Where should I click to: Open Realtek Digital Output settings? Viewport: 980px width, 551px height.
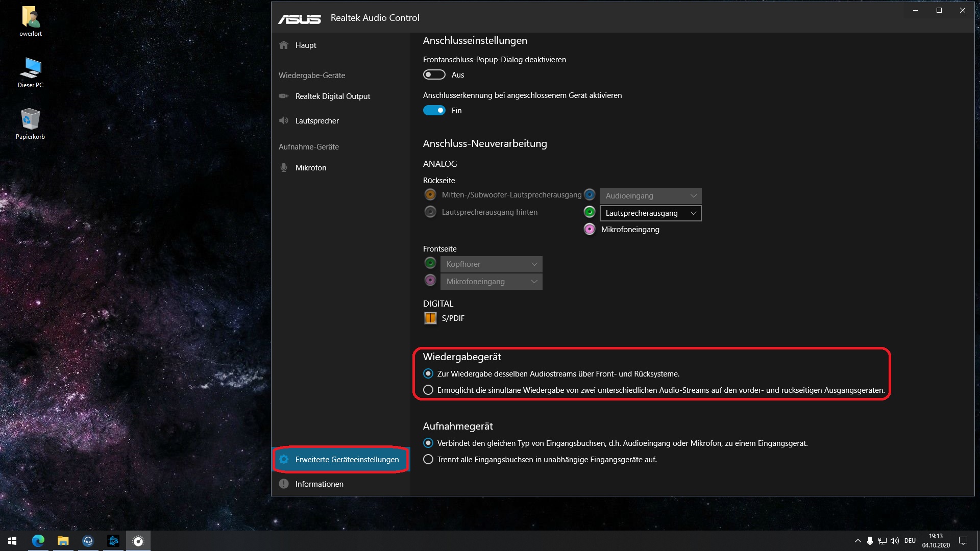(x=332, y=96)
